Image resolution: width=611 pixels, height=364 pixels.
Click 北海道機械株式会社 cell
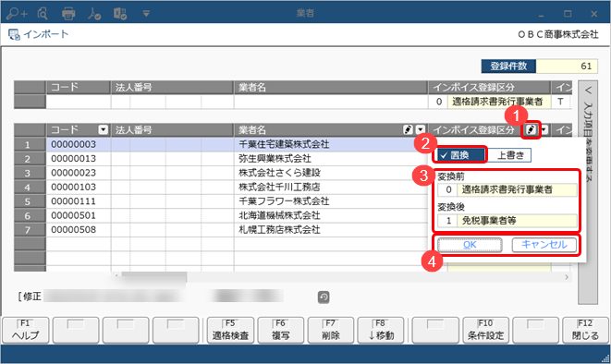[330, 215]
